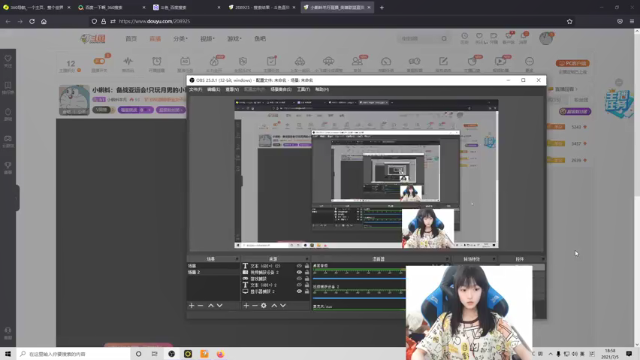Viewport: 640px width, 360px height.
Task: Toggle visibility of first text source
Action: click(299, 266)
